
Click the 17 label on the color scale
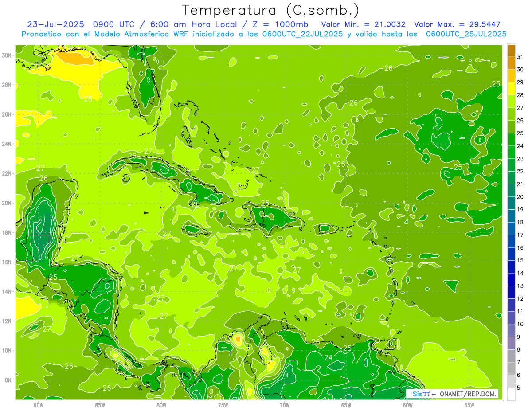520,235
